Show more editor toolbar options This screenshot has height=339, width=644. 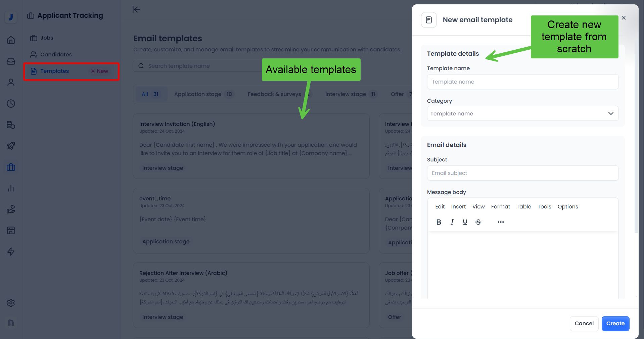click(x=501, y=222)
